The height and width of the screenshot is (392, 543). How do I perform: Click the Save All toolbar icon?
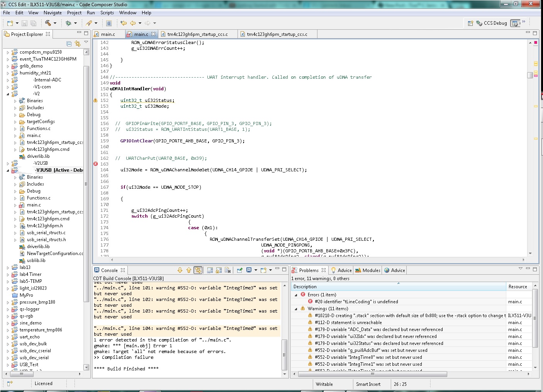point(33,23)
